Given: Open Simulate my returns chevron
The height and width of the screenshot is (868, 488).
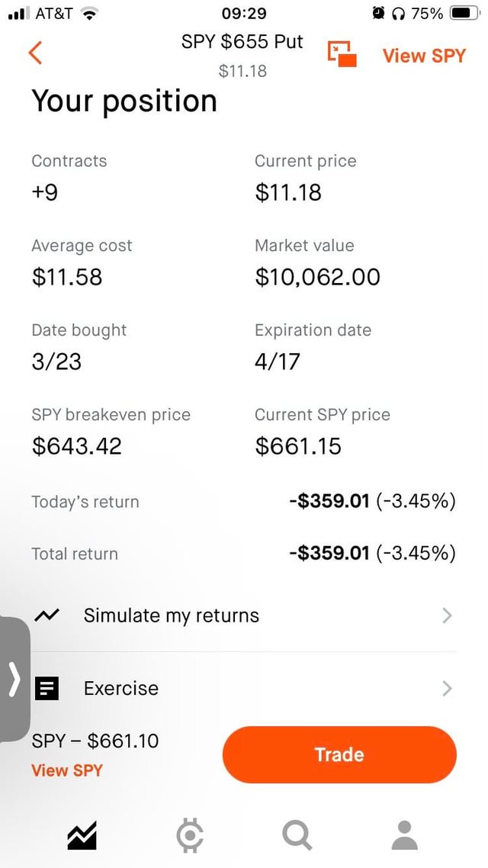Looking at the screenshot, I should click(447, 616).
